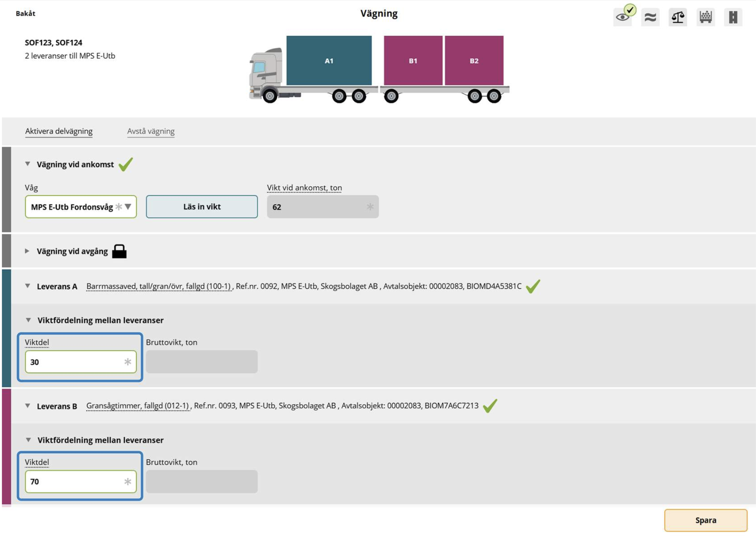Select the wavy approximate-lines icon
The width and height of the screenshot is (756, 536).
(650, 17)
